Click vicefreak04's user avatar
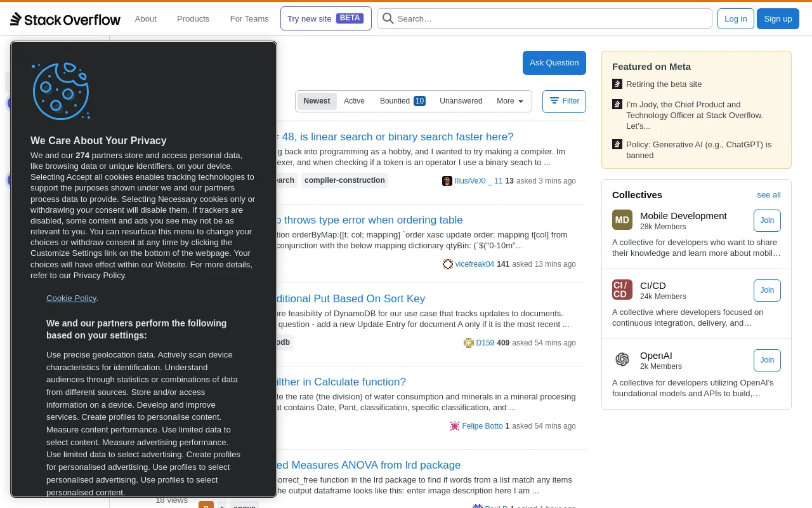812x508 pixels. (448, 264)
